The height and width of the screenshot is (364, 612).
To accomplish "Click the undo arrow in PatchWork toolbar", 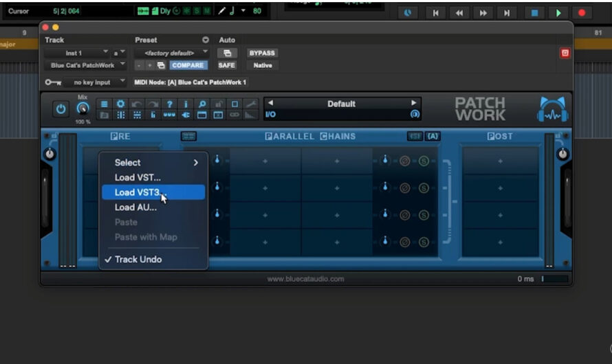I will tap(137, 104).
